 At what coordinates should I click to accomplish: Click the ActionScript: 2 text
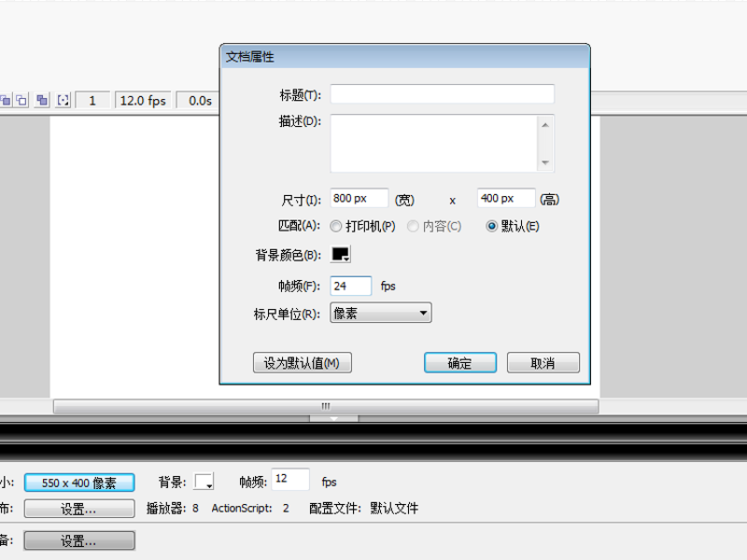(x=250, y=508)
